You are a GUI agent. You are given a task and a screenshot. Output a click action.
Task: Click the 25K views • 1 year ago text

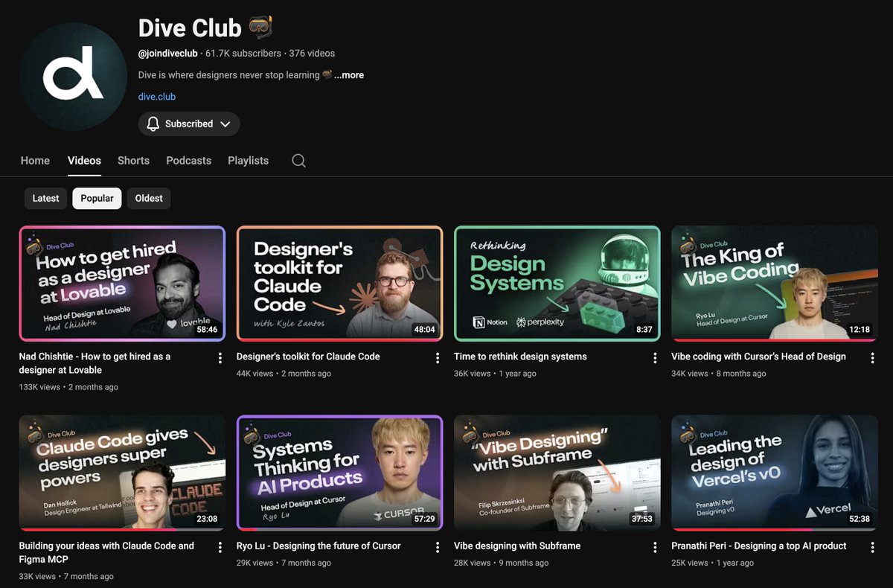point(712,563)
